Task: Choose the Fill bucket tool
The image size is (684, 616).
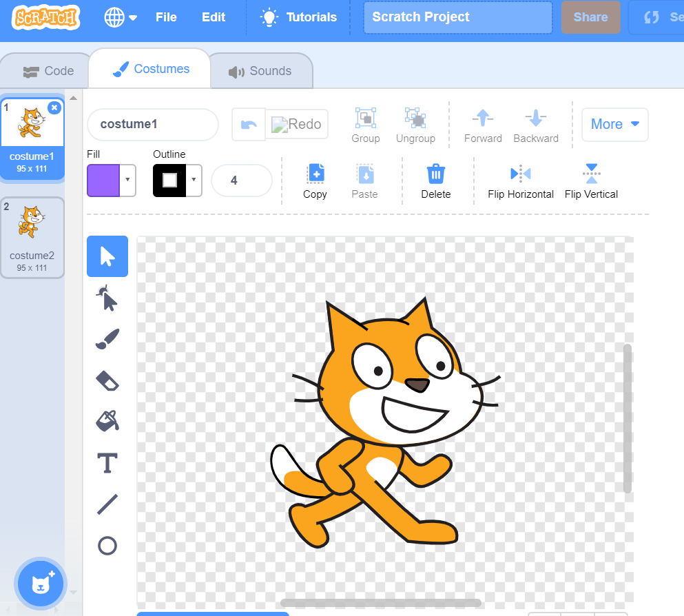Action: [107, 420]
